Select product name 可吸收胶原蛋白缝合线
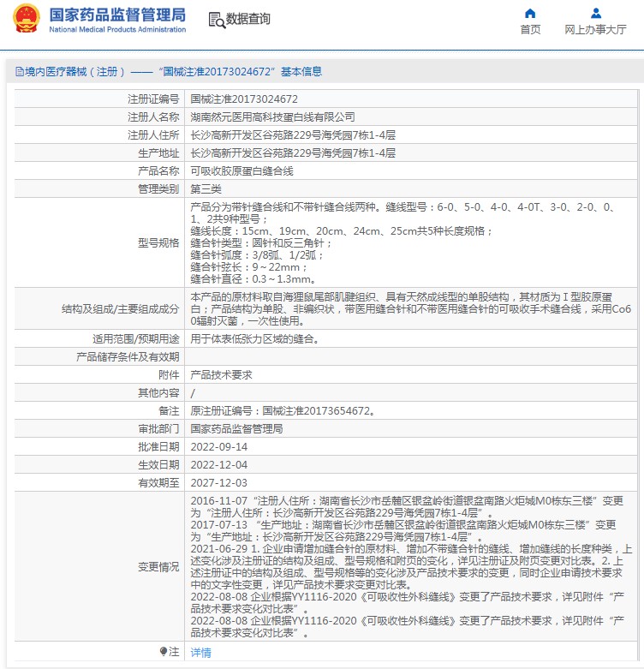Image resolution: width=644 pixels, height=669 pixels. (x=241, y=170)
